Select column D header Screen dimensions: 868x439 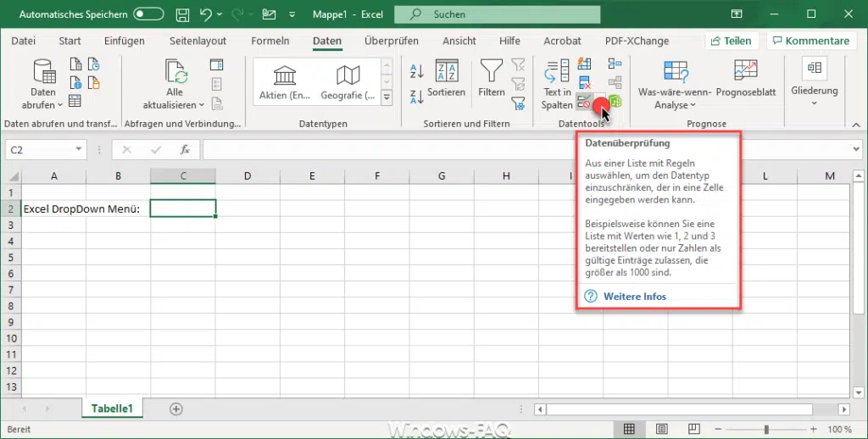(x=248, y=176)
